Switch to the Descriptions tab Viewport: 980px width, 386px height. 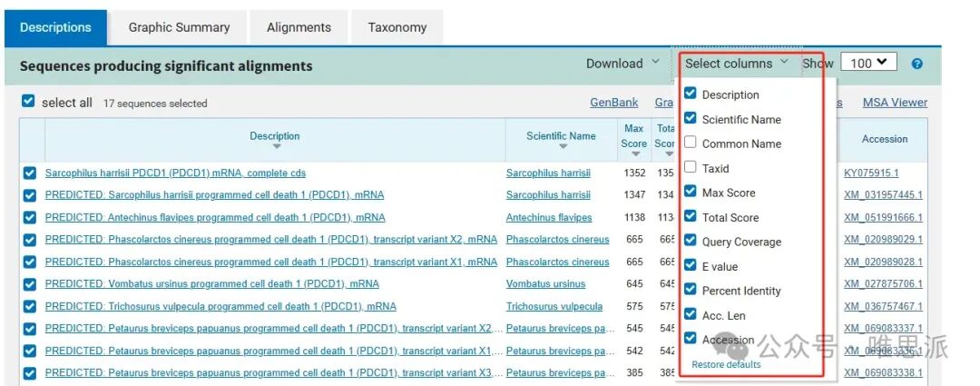[55, 27]
